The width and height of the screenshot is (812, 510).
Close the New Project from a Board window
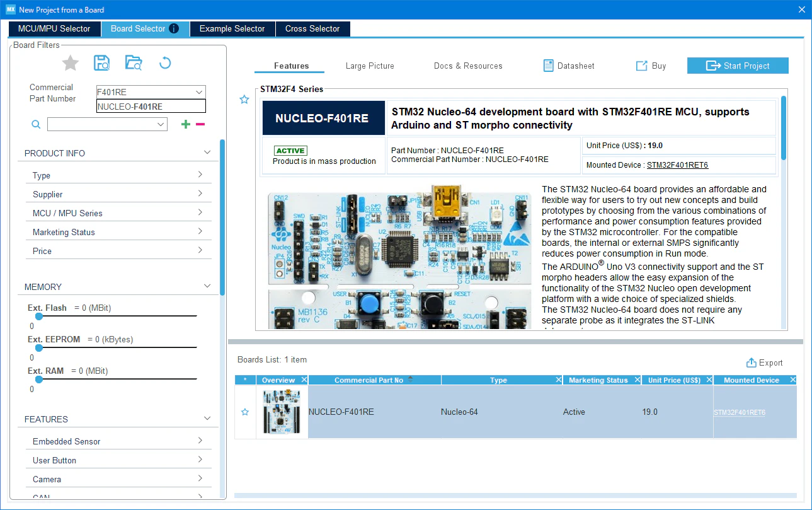pyautogui.click(x=801, y=9)
